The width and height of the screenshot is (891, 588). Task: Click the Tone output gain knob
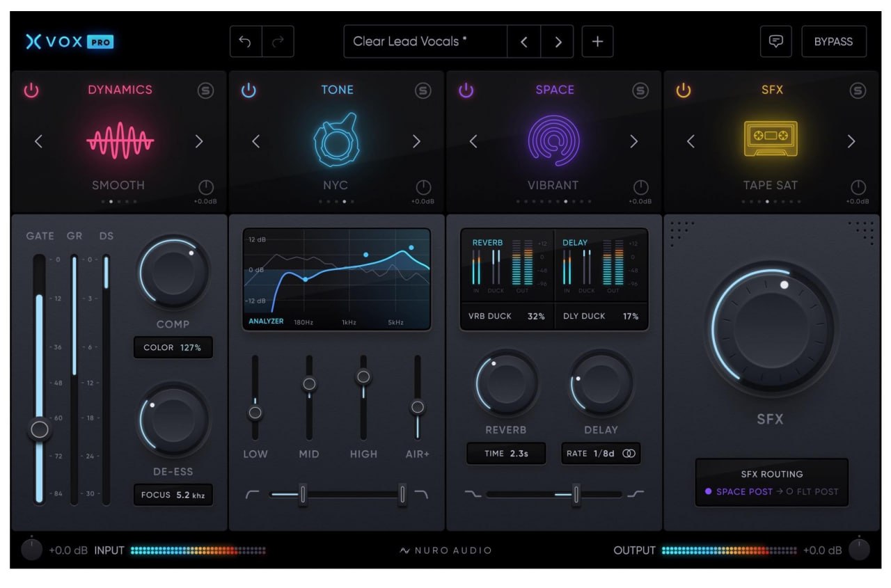pyautogui.click(x=423, y=187)
